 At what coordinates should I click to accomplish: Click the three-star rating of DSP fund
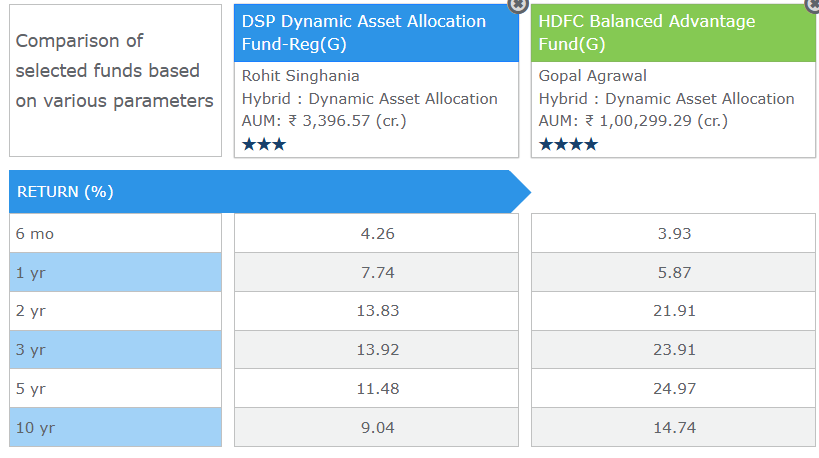point(264,145)
